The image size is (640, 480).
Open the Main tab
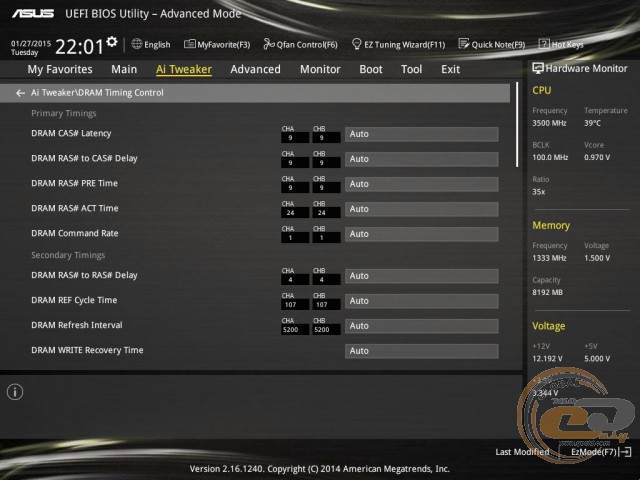tap(124, 69)
